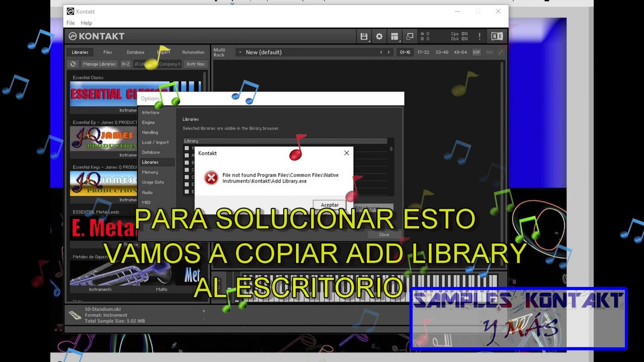Open the Engine section in Options
The height and width of the screenshot is (362, 644).
148,123
